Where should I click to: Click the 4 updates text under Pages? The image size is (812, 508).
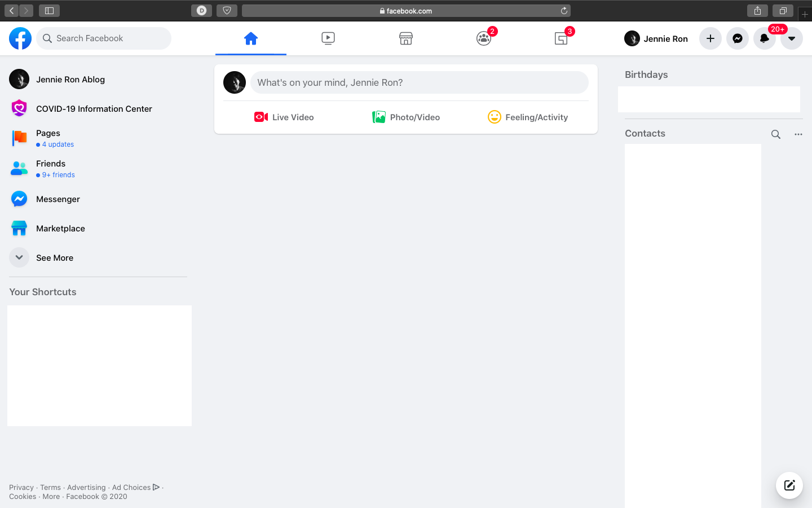click(58, 144)
